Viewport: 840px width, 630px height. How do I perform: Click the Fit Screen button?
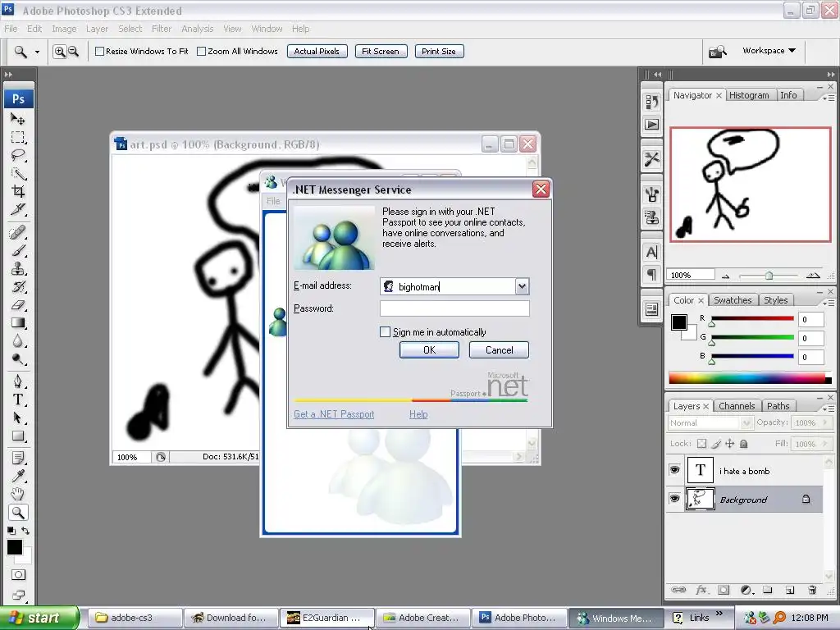tap(381, 52)
